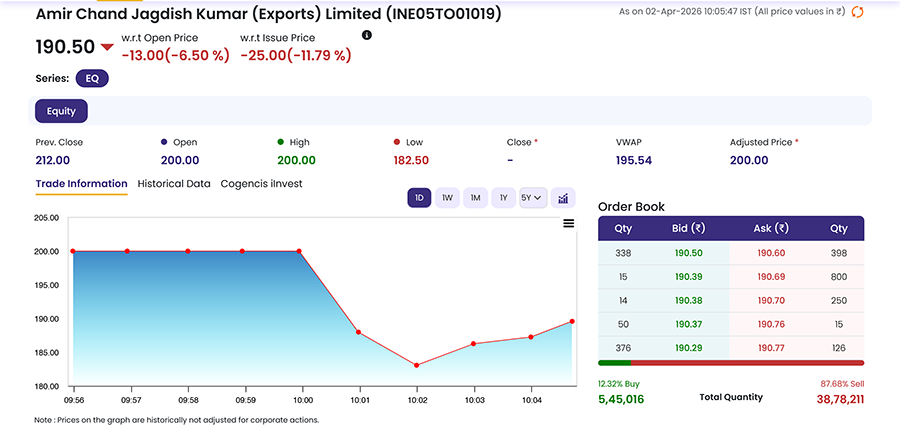The height and width of the screenshot is (431, 900).
Task: Switch chart to 1M range
Action: [475, 198]
